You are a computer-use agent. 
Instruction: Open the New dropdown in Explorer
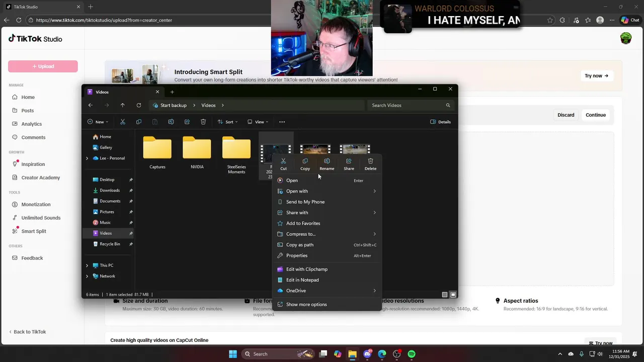tap(98, 122)
